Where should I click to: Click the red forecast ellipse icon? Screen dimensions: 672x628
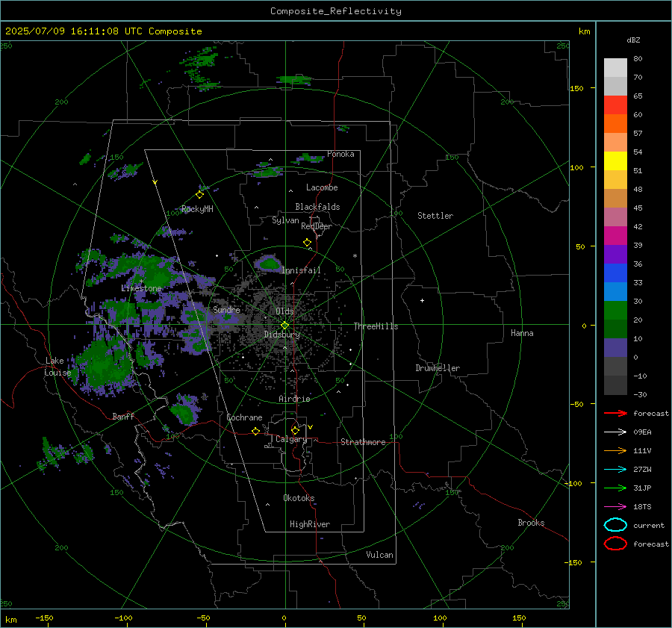coord(615,544)
